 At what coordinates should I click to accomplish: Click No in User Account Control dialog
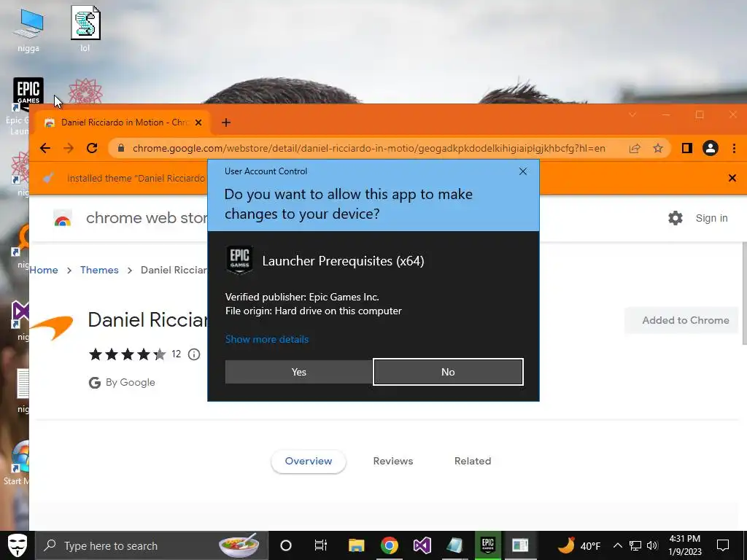point(448,372)
